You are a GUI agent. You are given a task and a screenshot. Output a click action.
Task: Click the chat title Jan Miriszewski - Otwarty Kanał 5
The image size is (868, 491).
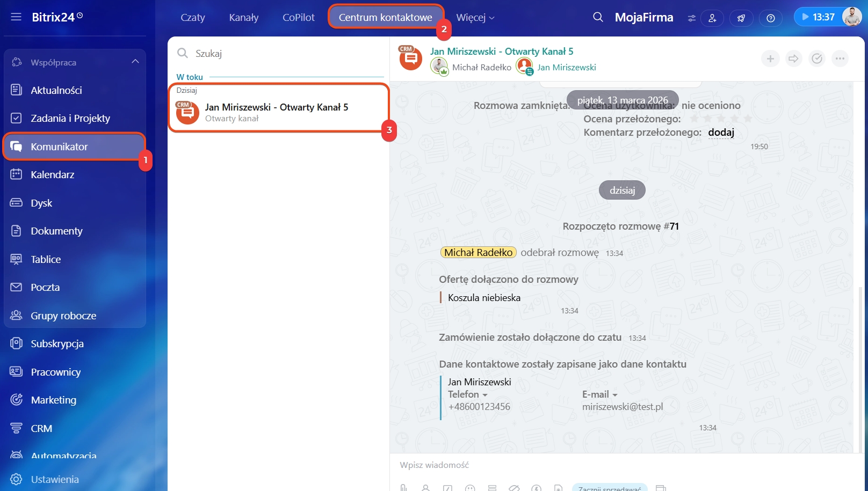click(x=502, y=52)
